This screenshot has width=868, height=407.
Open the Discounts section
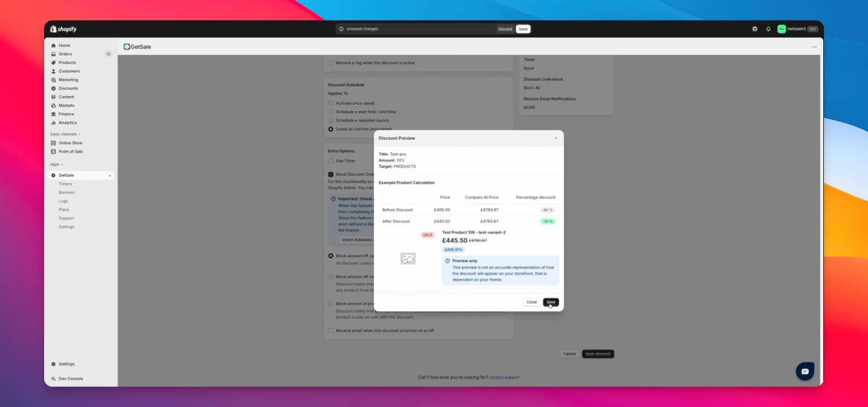click(x=68, y=88)
